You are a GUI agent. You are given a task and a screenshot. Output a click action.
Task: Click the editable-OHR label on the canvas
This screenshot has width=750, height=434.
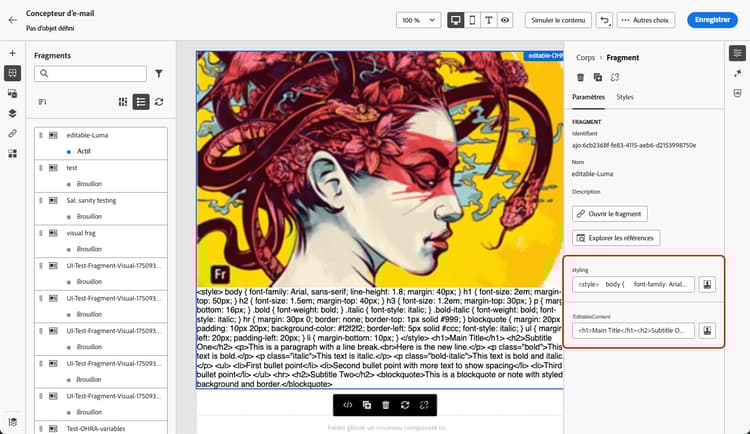pos(544,56)
